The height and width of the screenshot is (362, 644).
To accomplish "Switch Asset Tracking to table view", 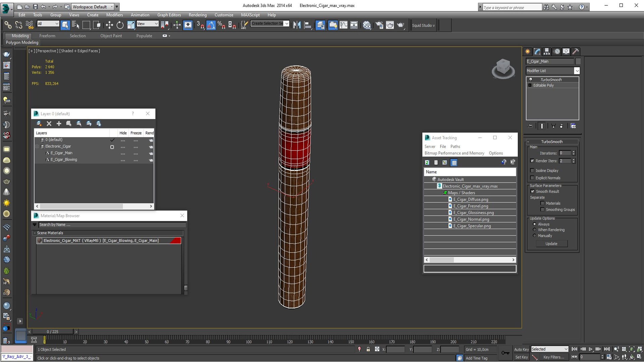I will click(x=454, y=163).
